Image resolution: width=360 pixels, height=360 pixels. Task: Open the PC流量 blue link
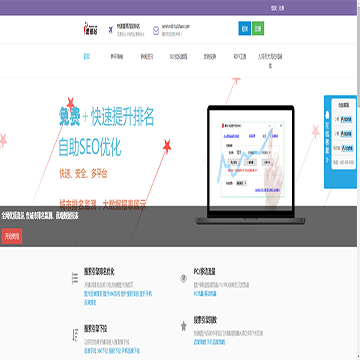click(x=199, y=294)
